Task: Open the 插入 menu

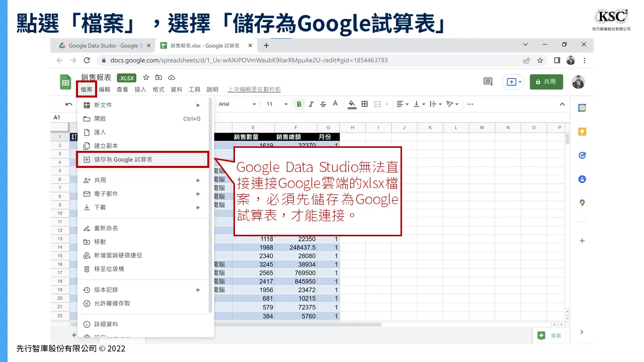Action: (140, 89)
